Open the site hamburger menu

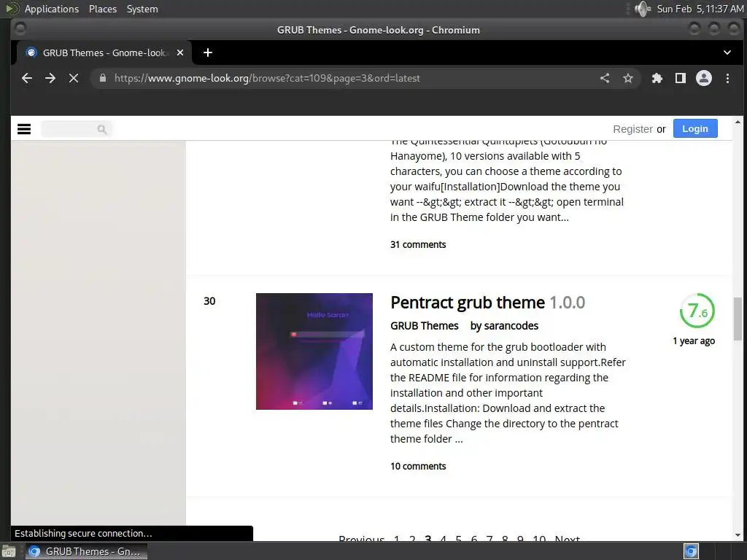(24, 129)
